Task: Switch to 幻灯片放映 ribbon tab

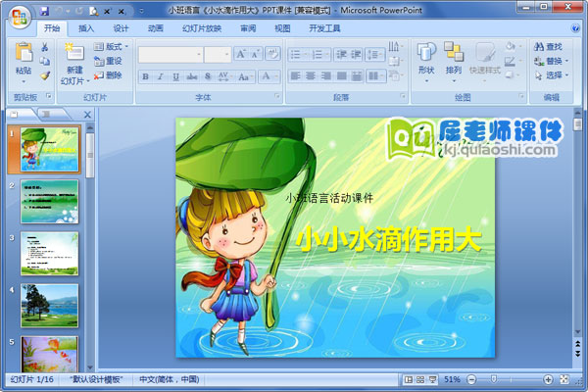Action: (202, 28)
